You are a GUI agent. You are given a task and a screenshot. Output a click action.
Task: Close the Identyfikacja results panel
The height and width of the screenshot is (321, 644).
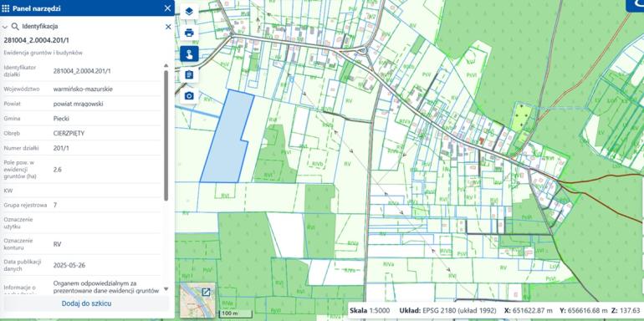point(168,27)
